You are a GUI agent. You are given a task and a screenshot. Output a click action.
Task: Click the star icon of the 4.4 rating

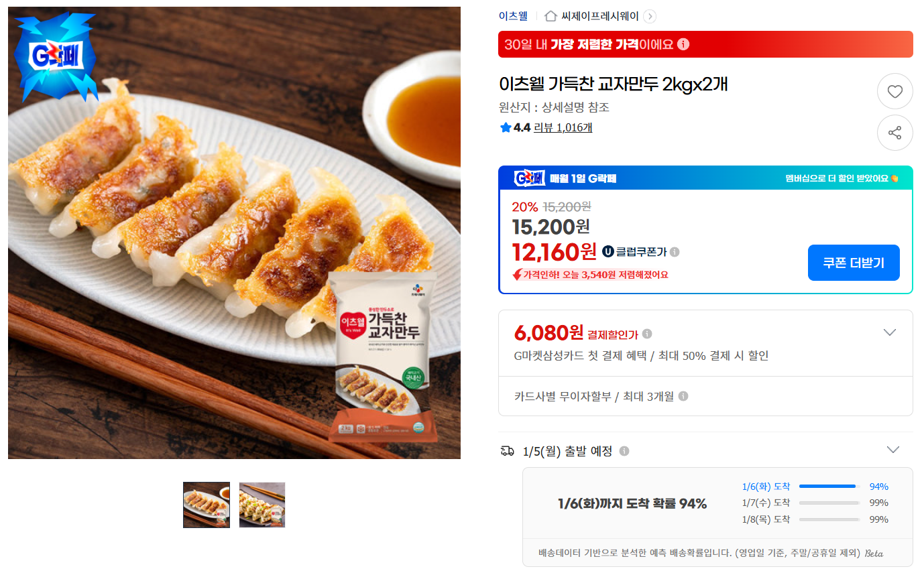click(504, 127)
